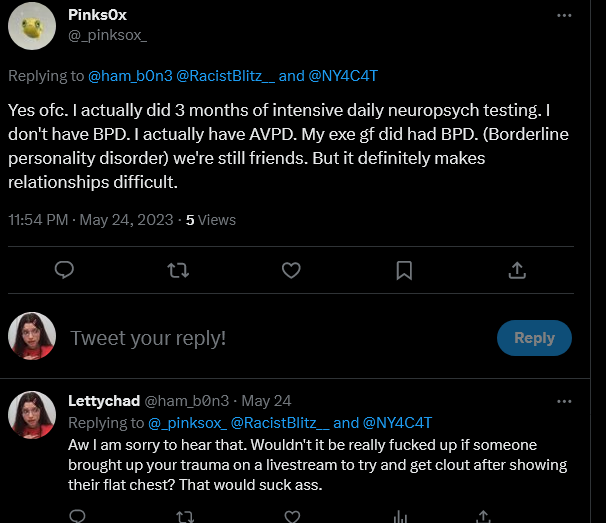The height and width of the screenshot is (523, 606).
Task: Click the reply icon under PinksOx's tweet
Action: [64, 270]
